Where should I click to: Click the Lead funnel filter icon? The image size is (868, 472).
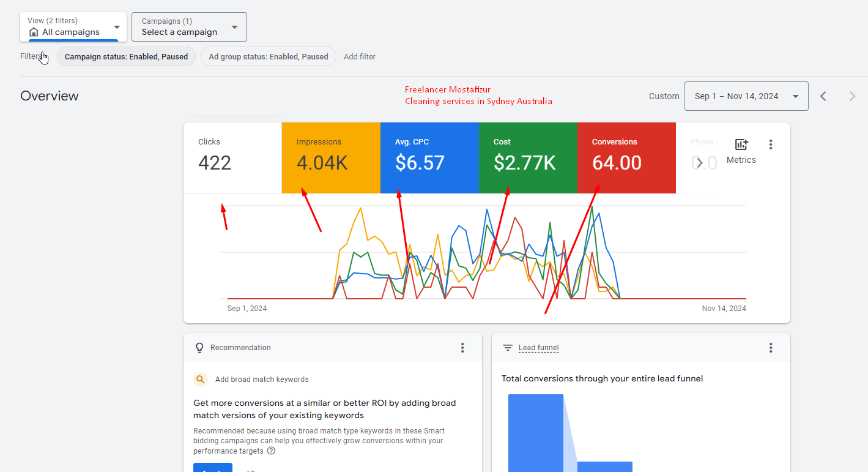(508, 348)
